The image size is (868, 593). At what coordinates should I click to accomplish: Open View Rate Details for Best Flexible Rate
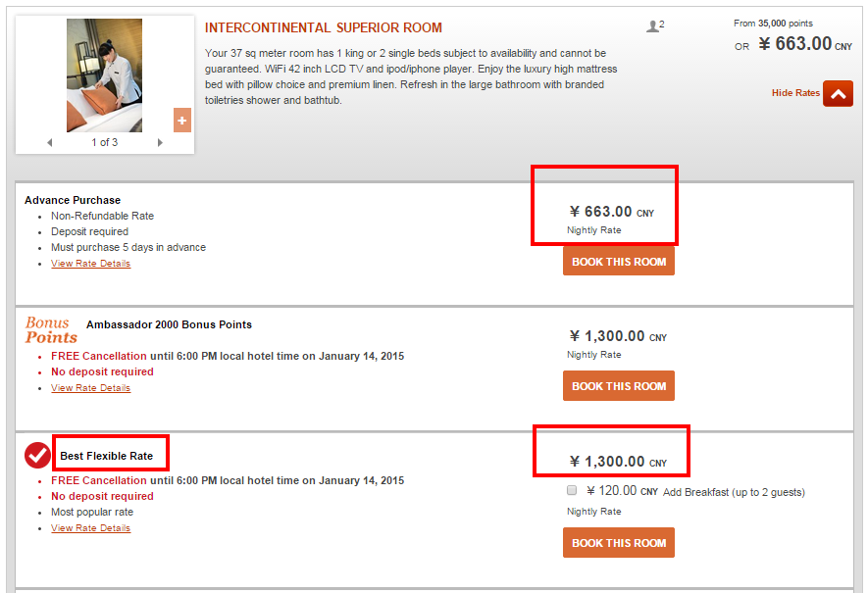91,527
